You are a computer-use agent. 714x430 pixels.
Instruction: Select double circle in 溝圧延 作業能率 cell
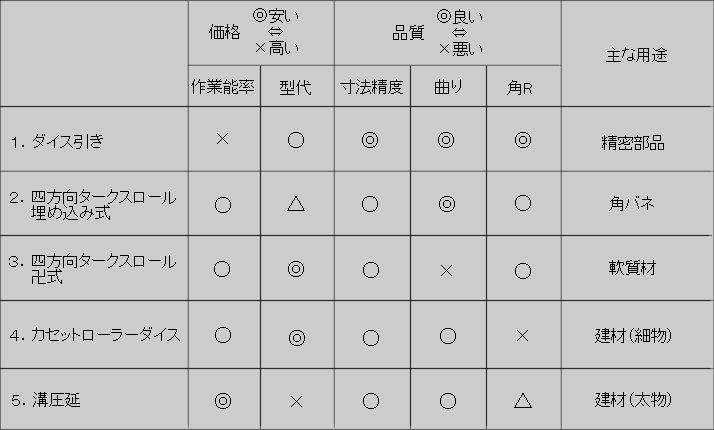[223, 400]
